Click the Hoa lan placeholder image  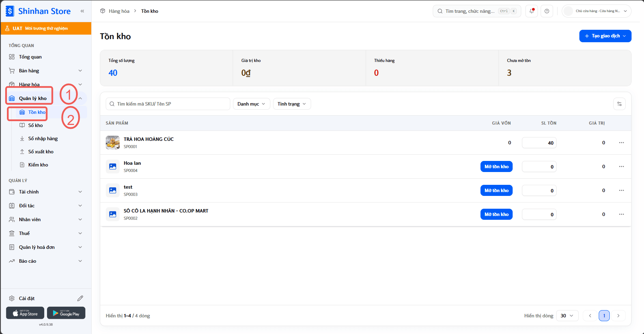113,166
